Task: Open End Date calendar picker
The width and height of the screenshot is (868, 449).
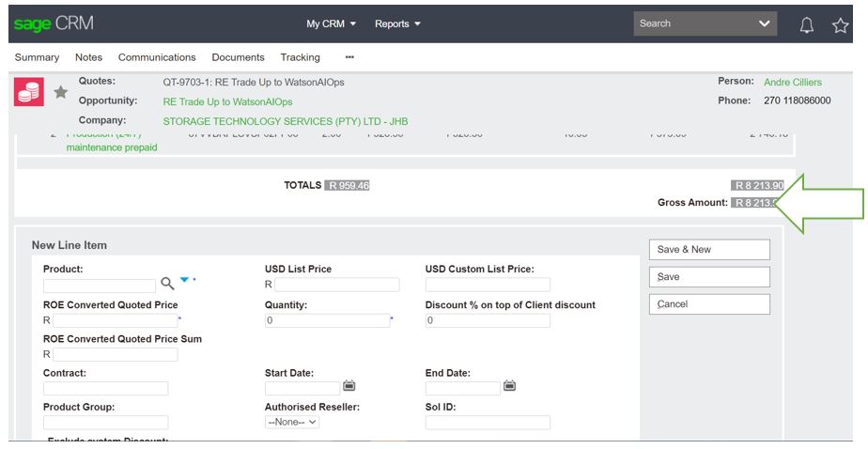Action: 510,386
